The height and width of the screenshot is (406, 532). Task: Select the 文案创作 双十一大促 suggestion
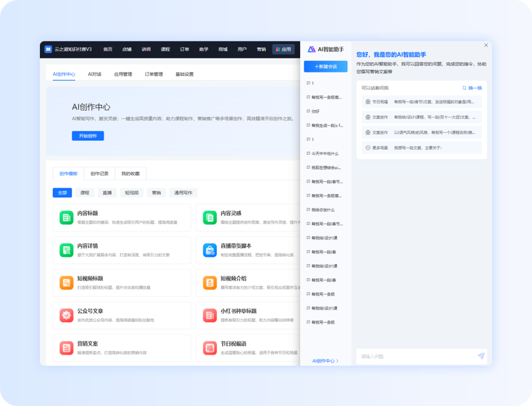point(422,117)
